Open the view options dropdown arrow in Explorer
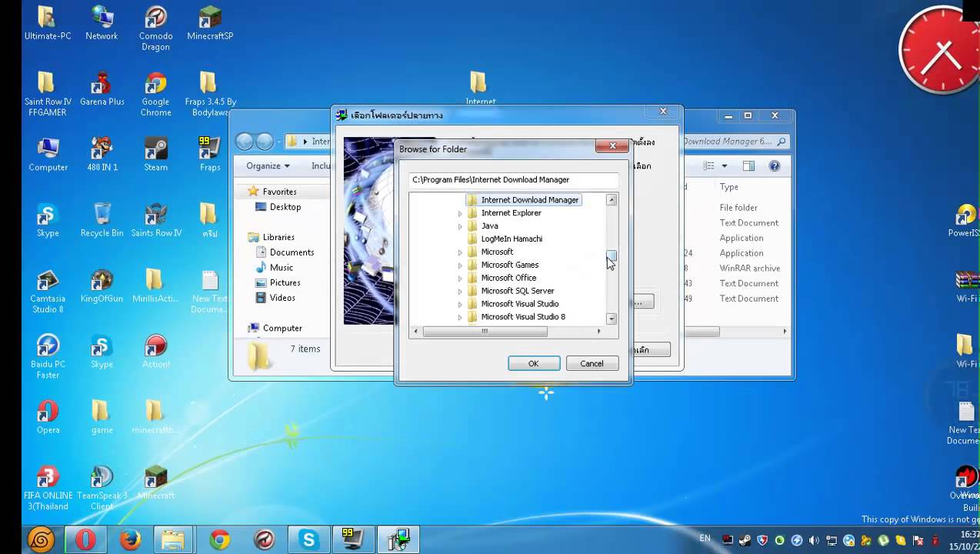Screen dimensions: 980x554 point(724,166)
